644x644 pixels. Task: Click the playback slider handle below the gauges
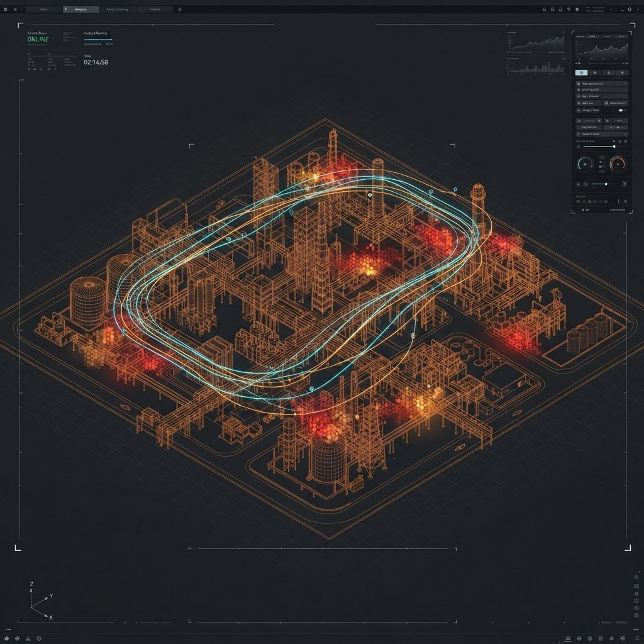click(606, 184)
